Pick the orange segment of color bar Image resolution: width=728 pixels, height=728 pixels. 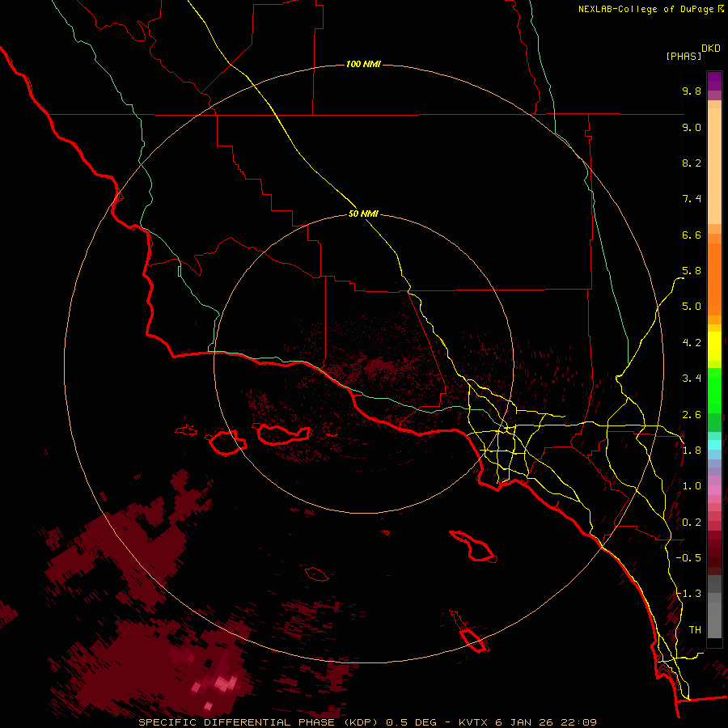(714, 280)
